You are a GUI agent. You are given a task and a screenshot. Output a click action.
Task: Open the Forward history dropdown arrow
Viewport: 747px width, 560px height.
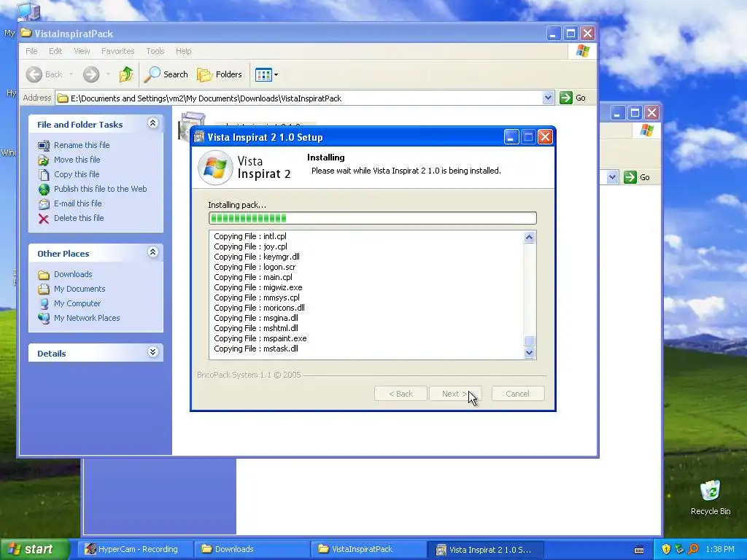(108, 74)
